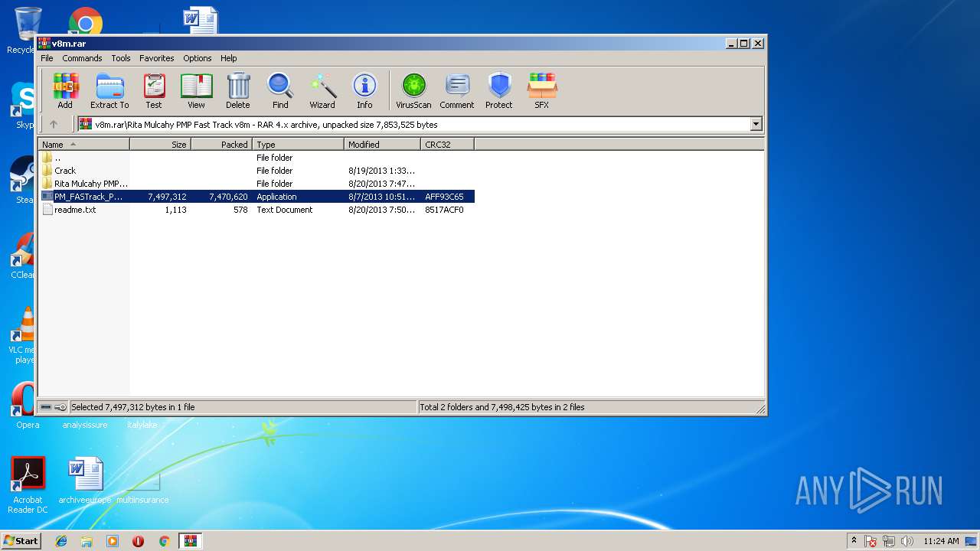Image resolution: width=980 pixels, height=551 pixels.
Task: Click the Delete trash icon
Action: pos(238,91)
